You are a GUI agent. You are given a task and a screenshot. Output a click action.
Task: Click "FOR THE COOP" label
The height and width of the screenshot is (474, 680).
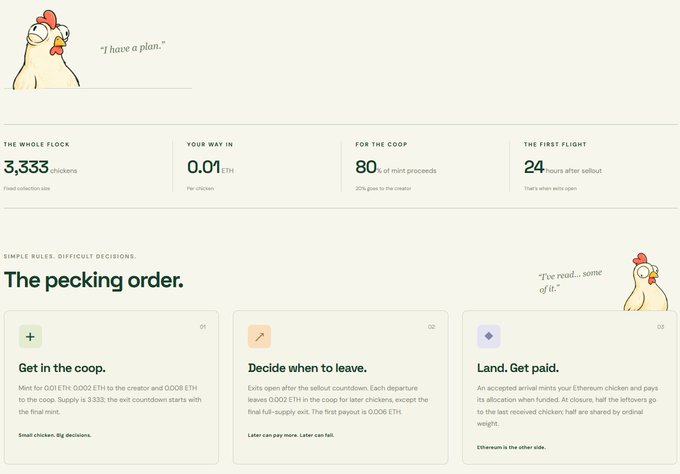(x=381, y=144)
